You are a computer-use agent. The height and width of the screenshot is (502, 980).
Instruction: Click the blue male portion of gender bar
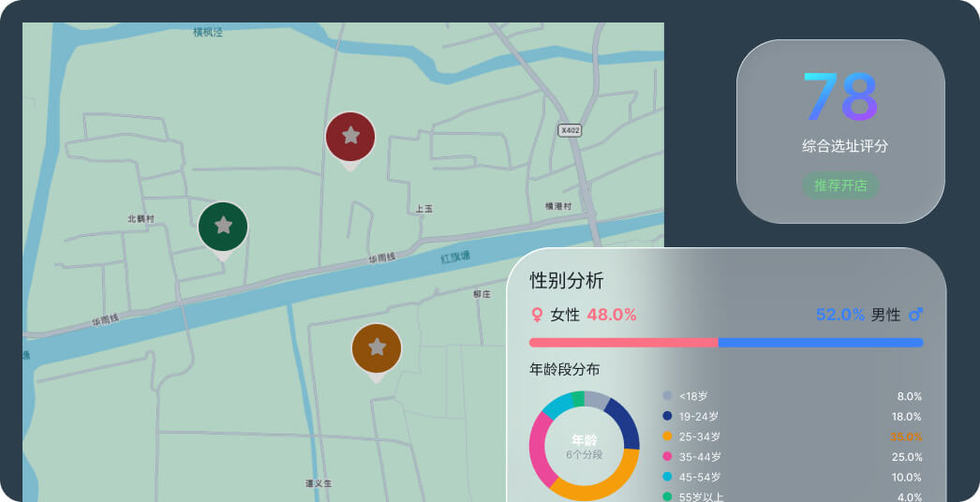(821, 343)
